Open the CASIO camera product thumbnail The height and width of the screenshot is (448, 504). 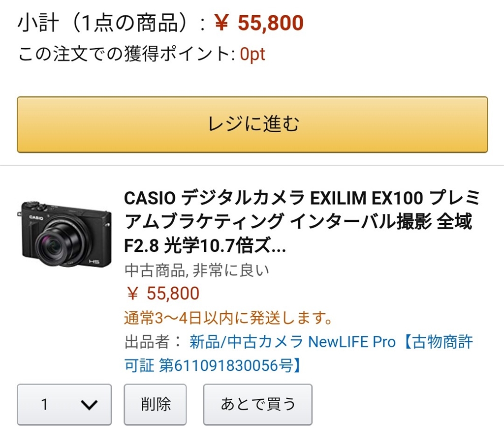pyautogui.click(x=66, y=234)
